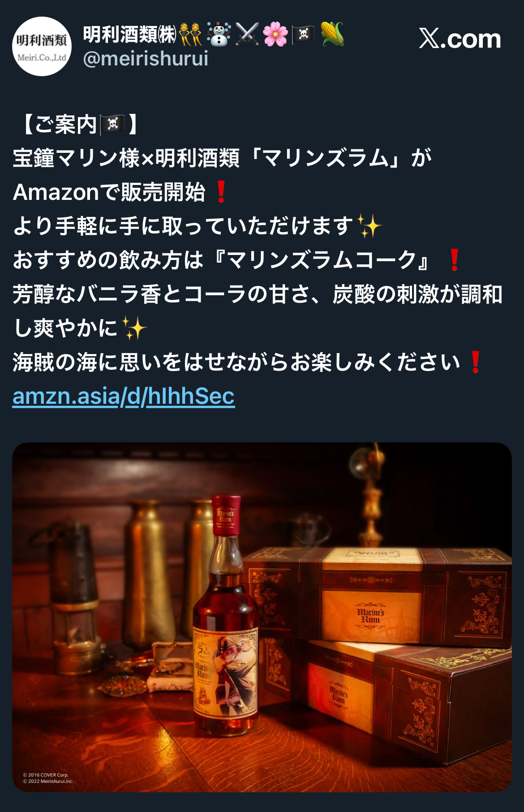524x812 pixels.
Task: Open the amzn.asia/d/hIhhSec link
Action: tap(124, 396)
